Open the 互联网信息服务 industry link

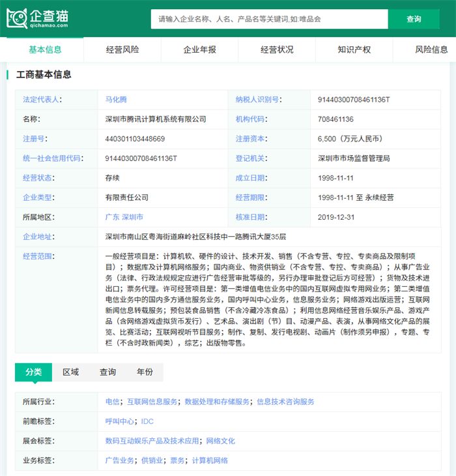click(152, 402)
